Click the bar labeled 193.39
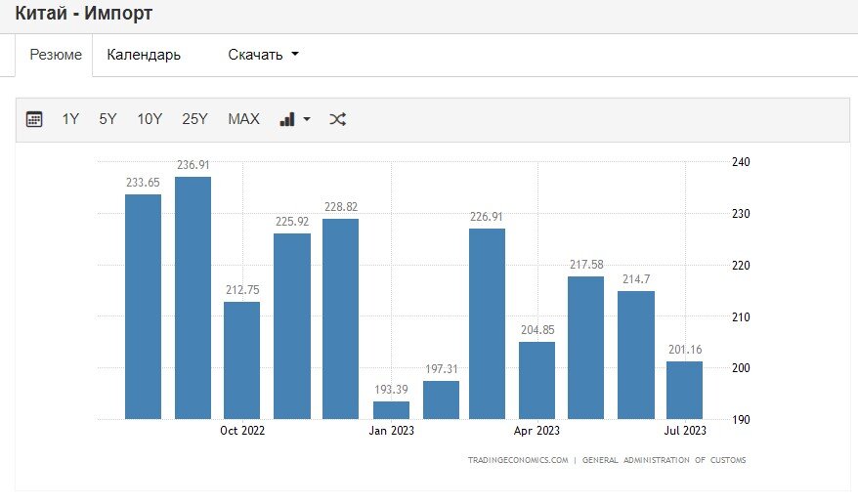This screenshot has height=504, width=858. (x=391, y=410)
